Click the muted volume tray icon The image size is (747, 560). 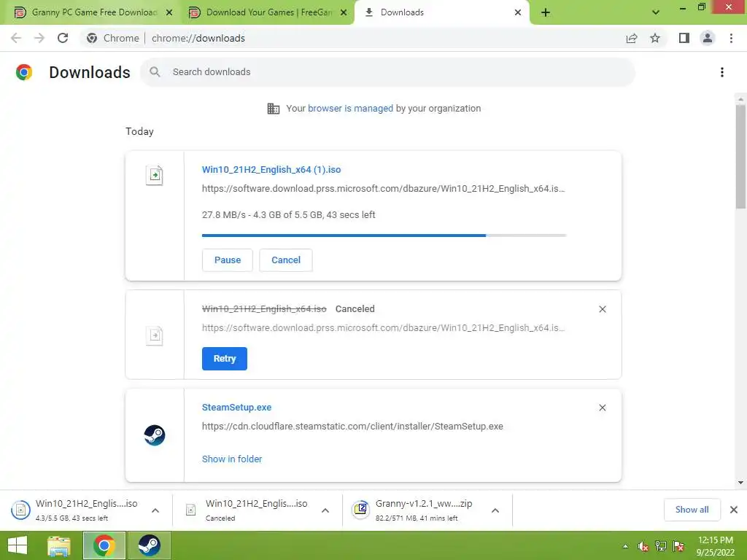tap(643, 546)
